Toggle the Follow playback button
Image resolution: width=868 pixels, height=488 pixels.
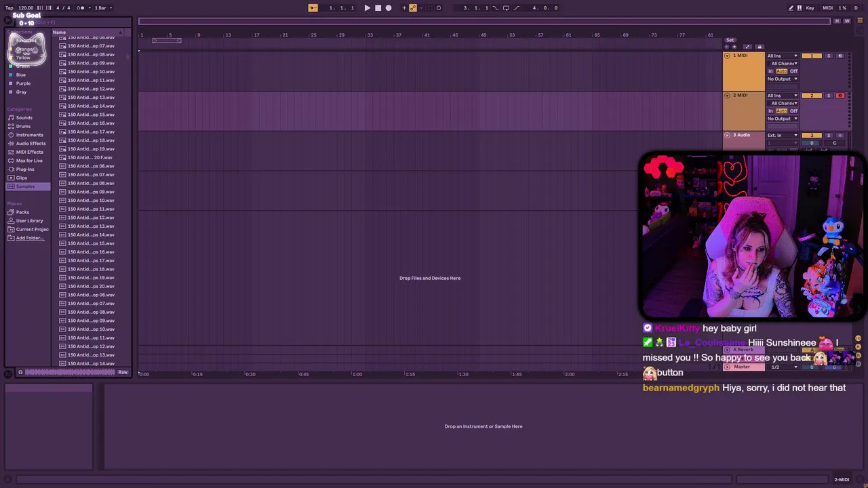point(313,8)
